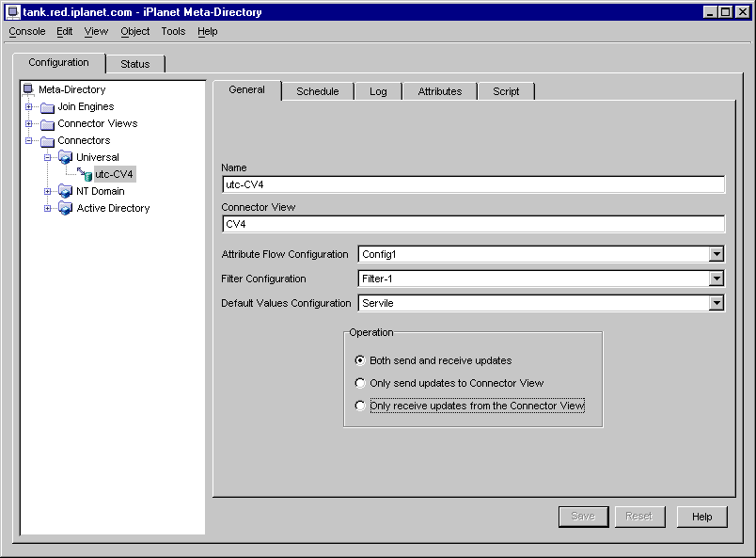
Task: Click the Connector Views folder icon
Action: (47, 124)
